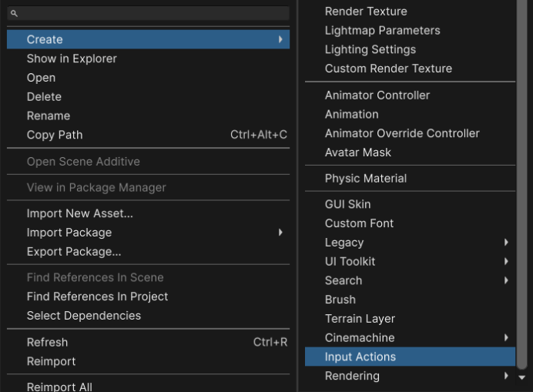
Task: Expand the Cinemachine submenu
Action: coord(506,338)
